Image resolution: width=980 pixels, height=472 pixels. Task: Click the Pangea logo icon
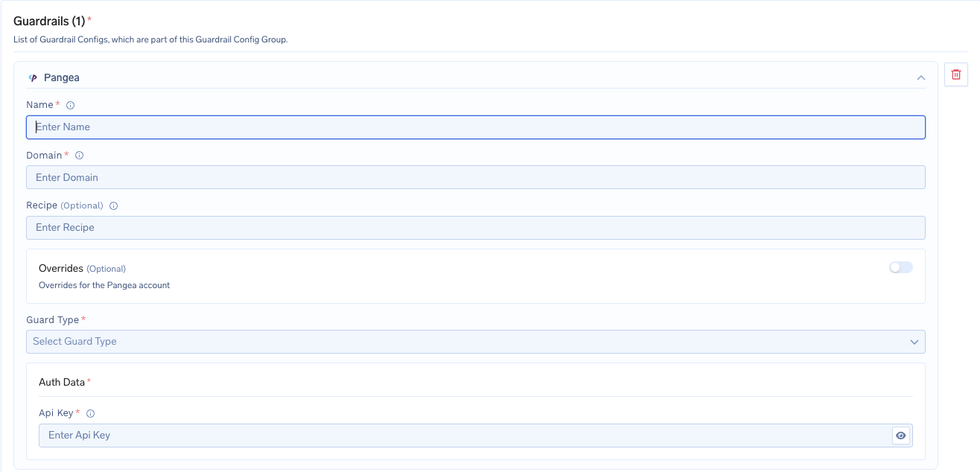(33, 77)
